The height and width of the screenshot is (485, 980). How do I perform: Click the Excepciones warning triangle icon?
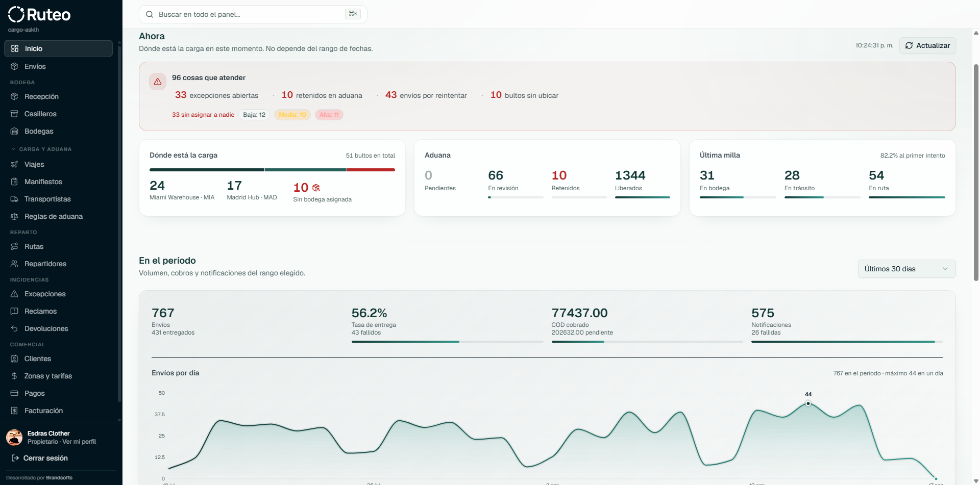pyautogui.click(x=14, y=294)
